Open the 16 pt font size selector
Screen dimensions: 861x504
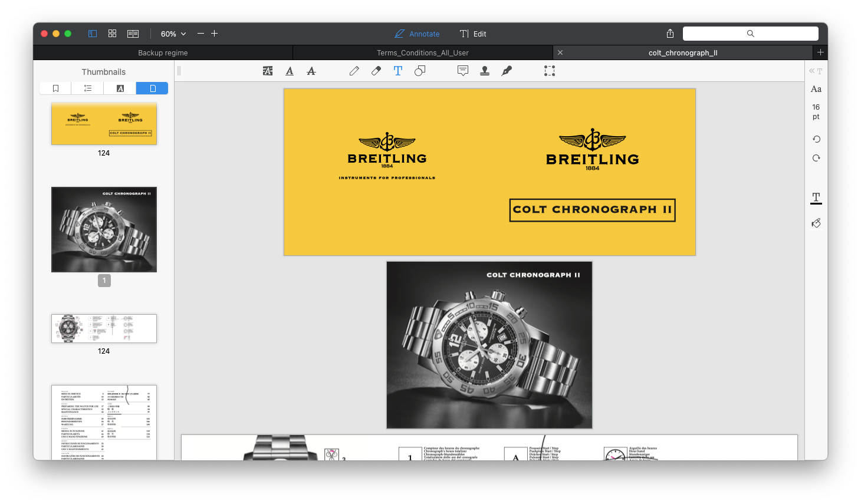[x=816, y=112]
